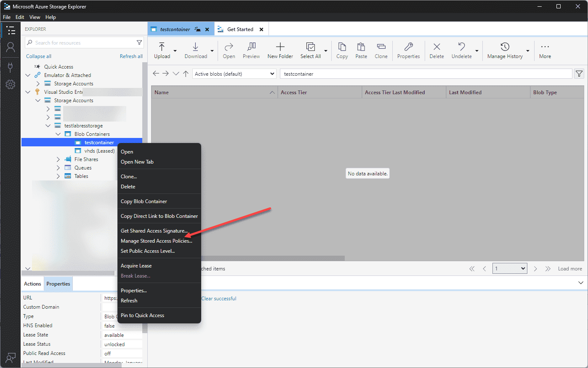This screenshot has height=368, width=588.
Task: Open the Manage History dropdown arrow
Action: tap(528, 51)
